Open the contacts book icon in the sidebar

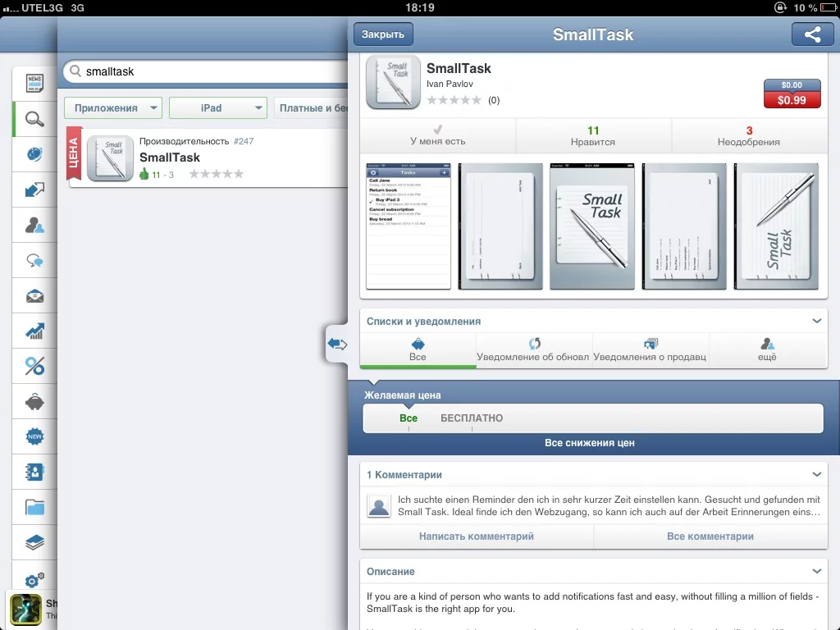(34, 472)
